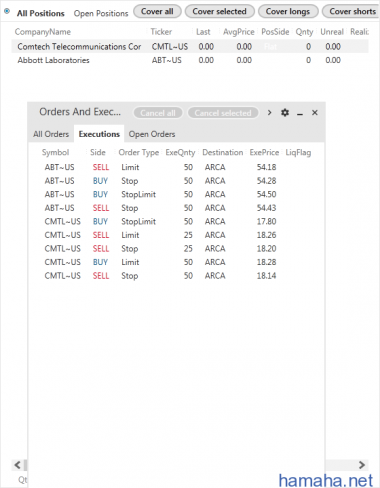This screenshot has height=488, width=380.
Task: Click the Cover selected button
Action: (x=220, y=12)
